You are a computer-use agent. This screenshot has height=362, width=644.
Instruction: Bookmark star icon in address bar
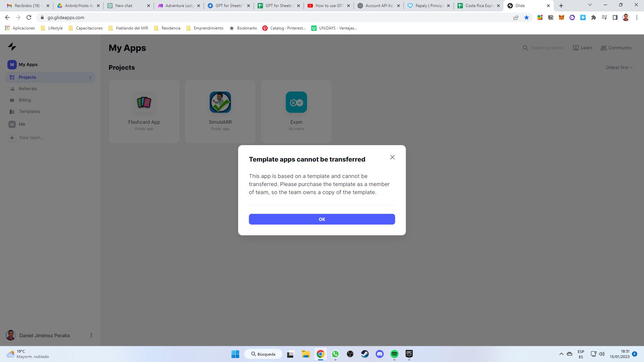click(527, 17)
